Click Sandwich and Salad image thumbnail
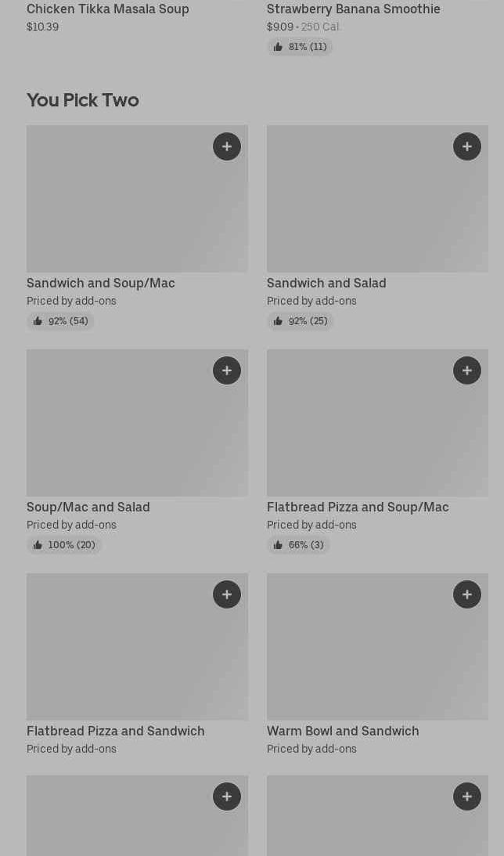 tap(377, 199)
